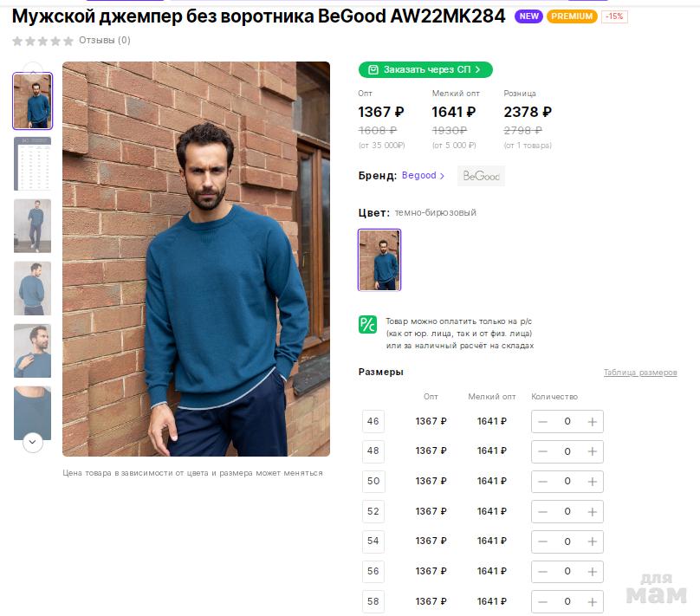This screenshot has height=616, width=700.
Task: Select the темно-бирюзовый color swatch
Action: (379, 260)
